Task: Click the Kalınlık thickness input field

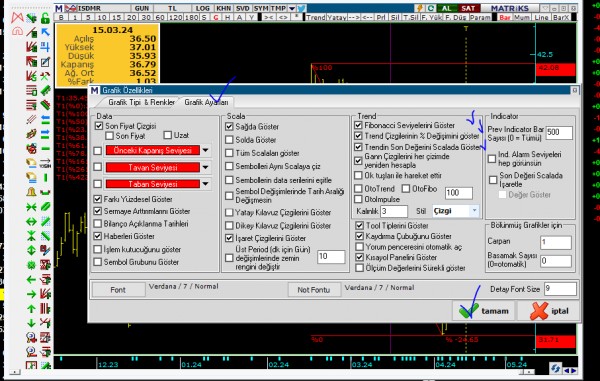Action: (x=394, y=211)
